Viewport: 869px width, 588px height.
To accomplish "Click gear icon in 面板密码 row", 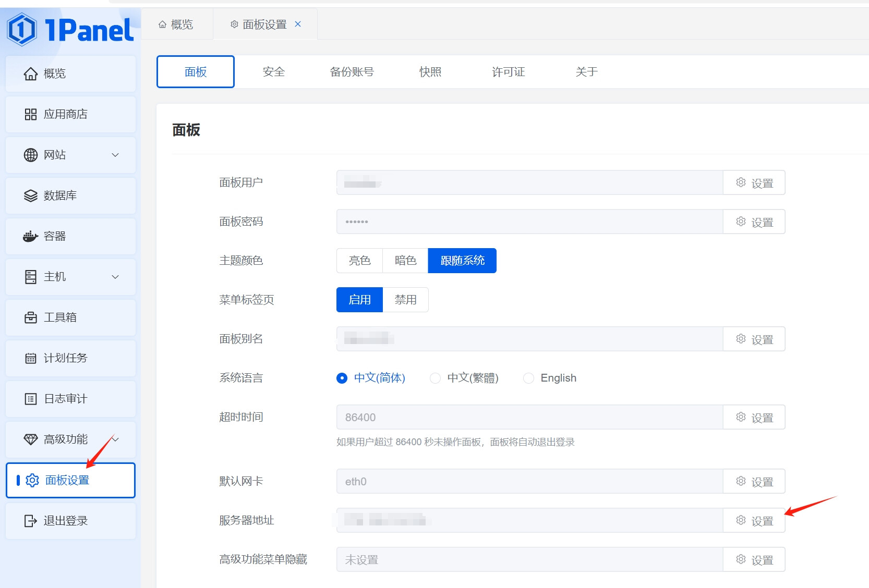I will pos(741,222).
